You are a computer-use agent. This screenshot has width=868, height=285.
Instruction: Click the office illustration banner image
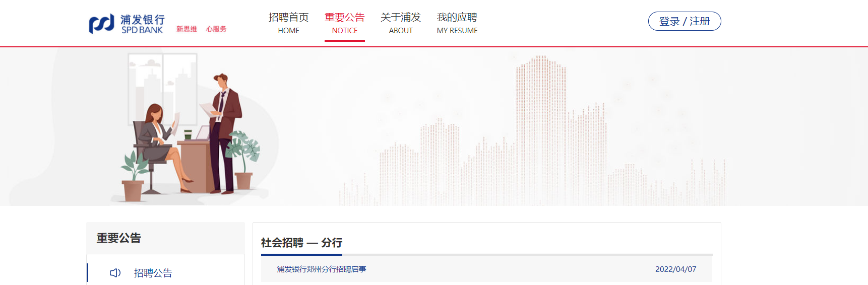[434, 126]
